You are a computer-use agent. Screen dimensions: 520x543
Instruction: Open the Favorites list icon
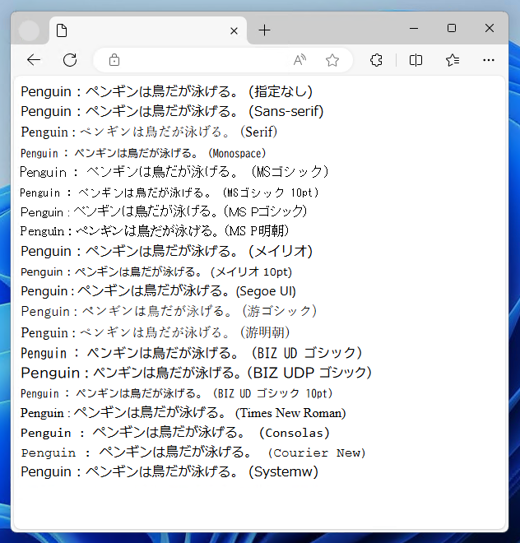(x=452, y=60)
